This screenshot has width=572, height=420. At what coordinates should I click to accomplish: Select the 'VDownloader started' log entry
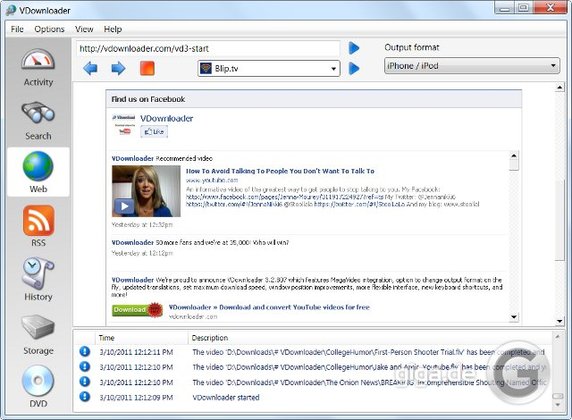pos(226,397)
